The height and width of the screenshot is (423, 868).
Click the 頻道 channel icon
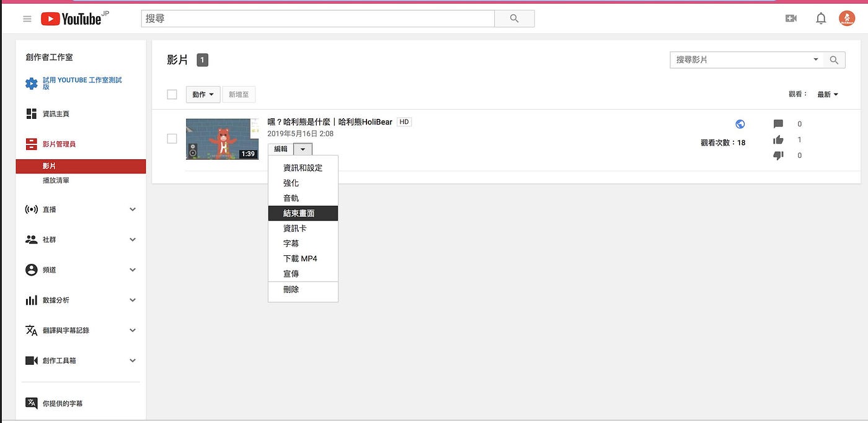[31, 270]
